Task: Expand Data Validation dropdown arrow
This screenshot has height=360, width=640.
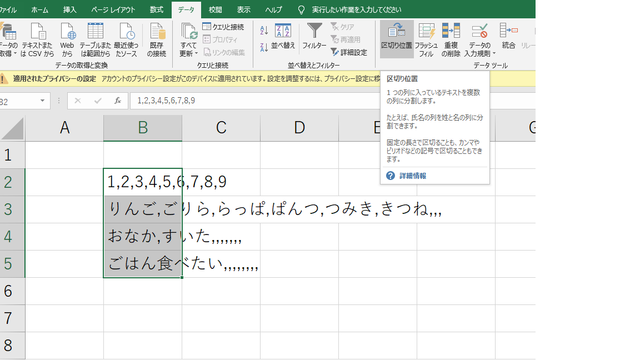Action: 494,53
